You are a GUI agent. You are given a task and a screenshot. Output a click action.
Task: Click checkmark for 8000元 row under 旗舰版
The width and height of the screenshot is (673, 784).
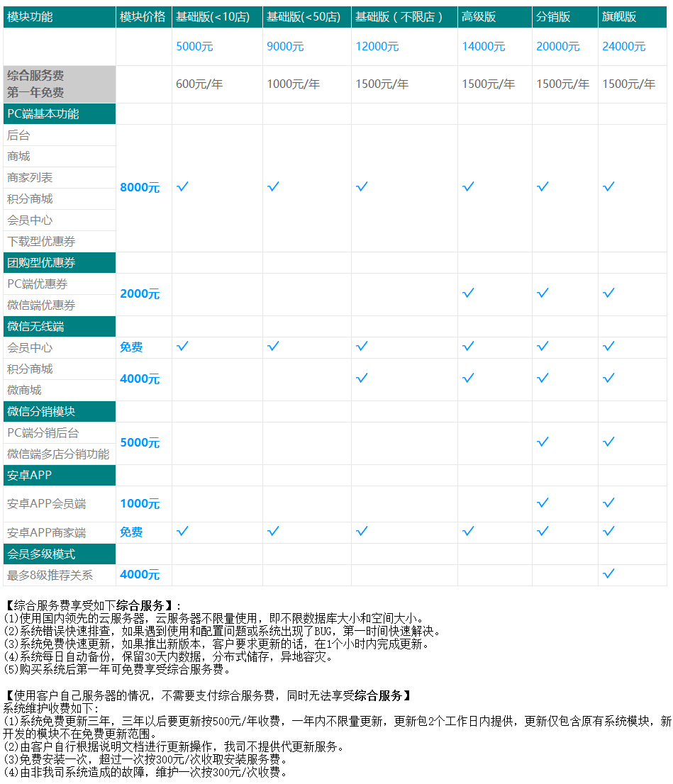(x=608, y=186)
